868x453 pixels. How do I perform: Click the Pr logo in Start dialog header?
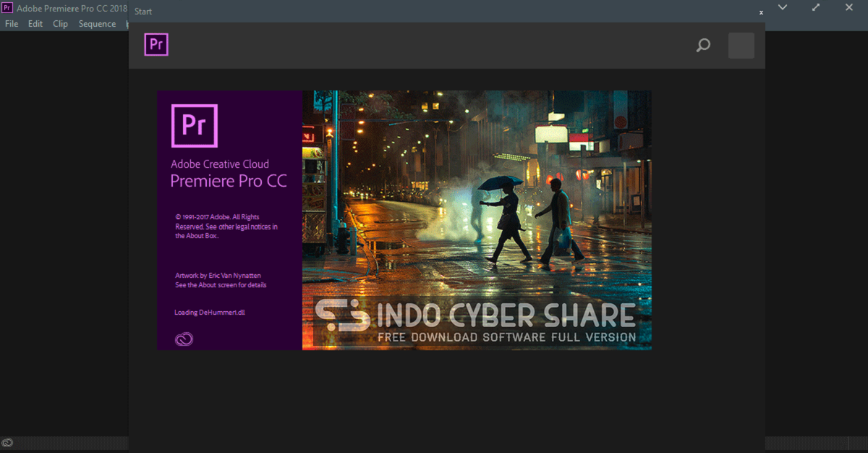[156, 45]
